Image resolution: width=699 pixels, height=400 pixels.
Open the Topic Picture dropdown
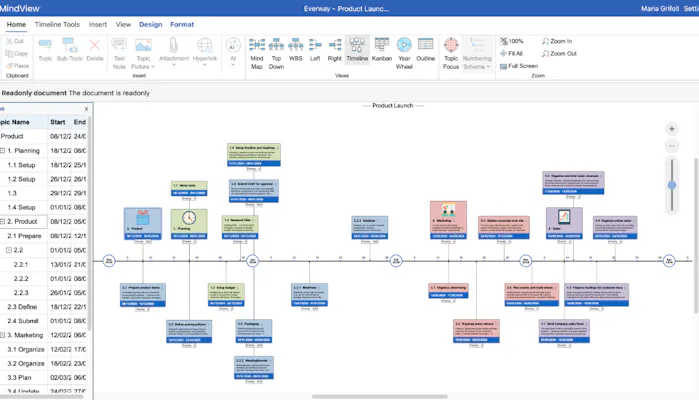tap(143, 54)
